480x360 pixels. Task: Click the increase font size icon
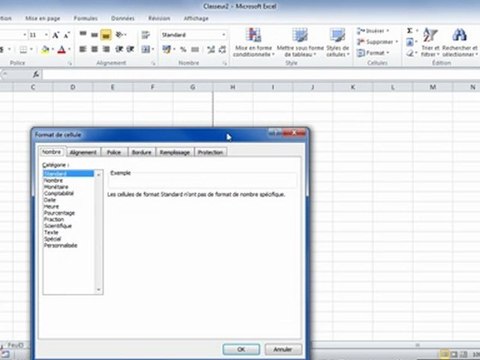[x=56, y=35]
